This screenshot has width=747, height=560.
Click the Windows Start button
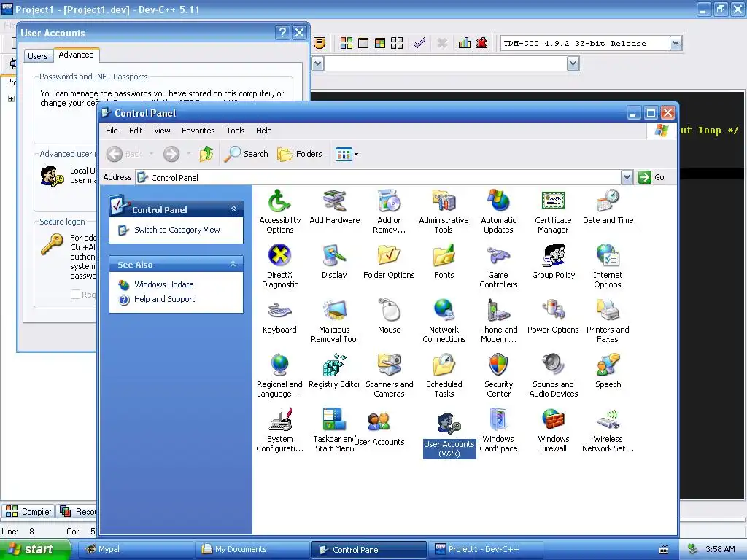point(34,550)
